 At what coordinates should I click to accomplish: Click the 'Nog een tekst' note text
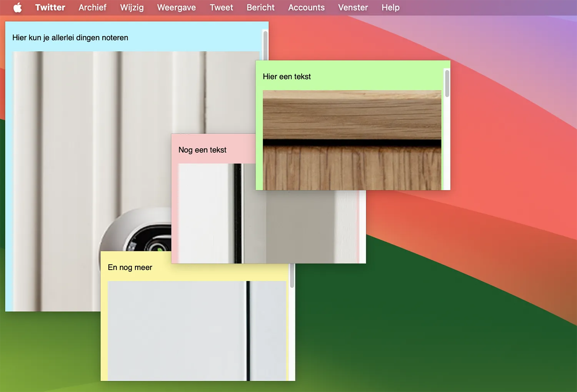[x=202, y=150]
